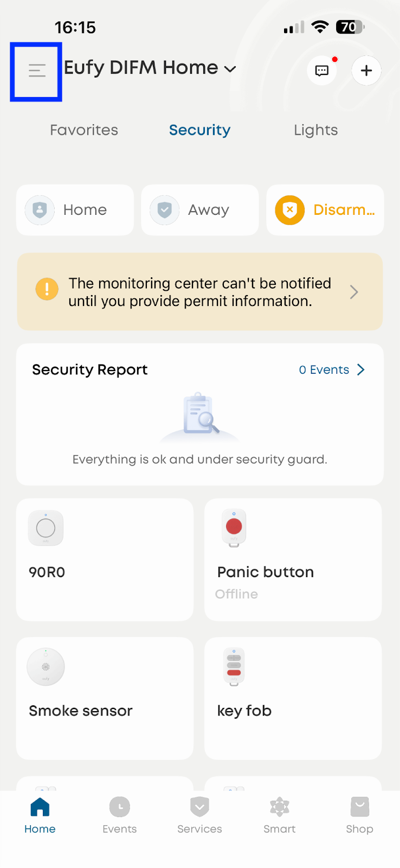This screenshot has width=400, height=868.
Task: Switch to the Lights tab
Action: coord(315,130)
